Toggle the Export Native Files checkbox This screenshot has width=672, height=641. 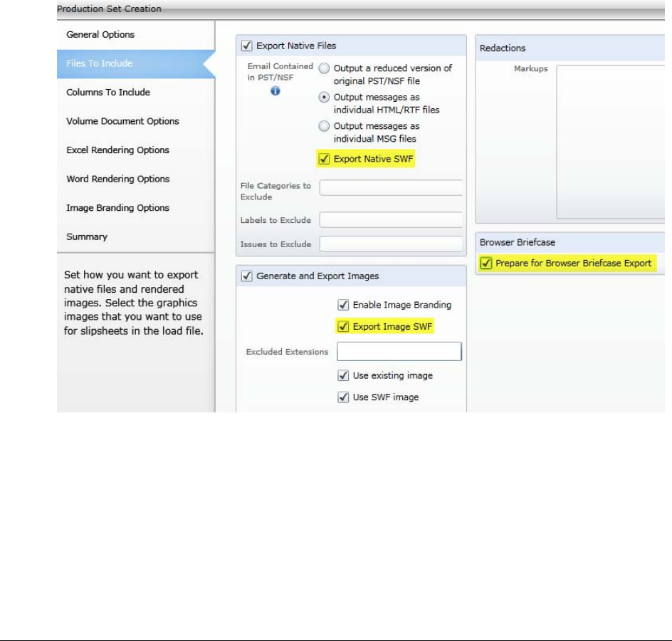[x=247, y=46]
